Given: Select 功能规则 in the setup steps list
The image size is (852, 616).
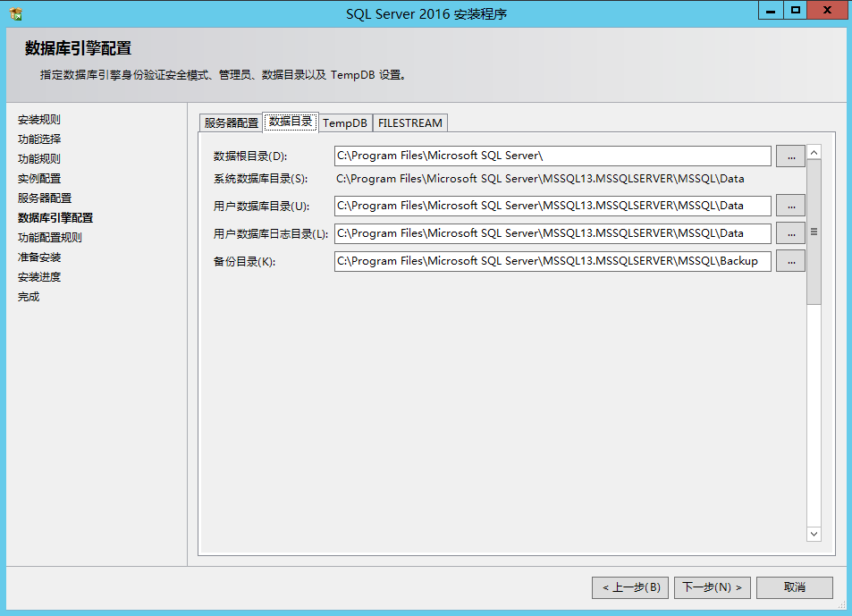Looking at the screenshot, I should click(39, 158).
